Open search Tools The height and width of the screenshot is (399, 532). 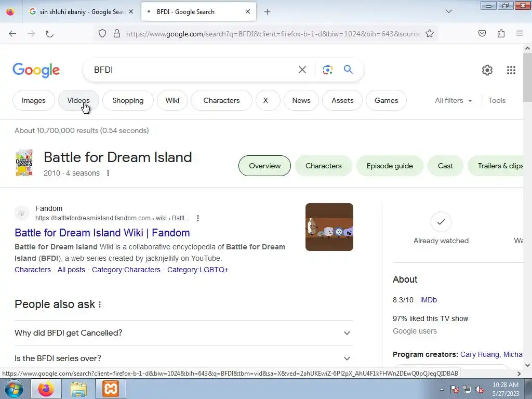click(497, 100)
